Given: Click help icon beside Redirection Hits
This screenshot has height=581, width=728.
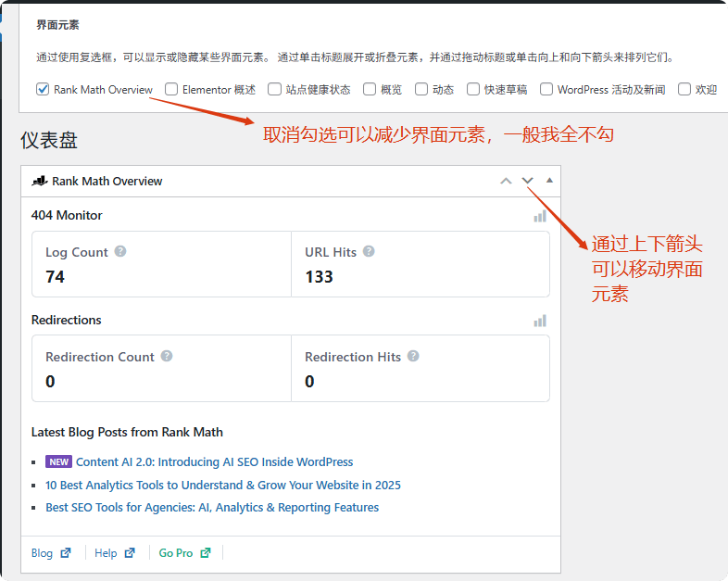Looking at the screenshot, I should click(x=413, y=356).
